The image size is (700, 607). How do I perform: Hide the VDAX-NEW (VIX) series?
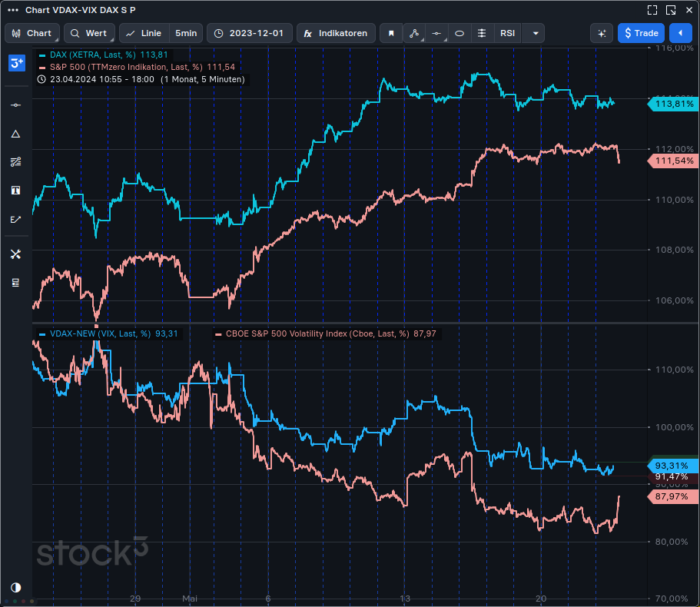coord(40,333)
